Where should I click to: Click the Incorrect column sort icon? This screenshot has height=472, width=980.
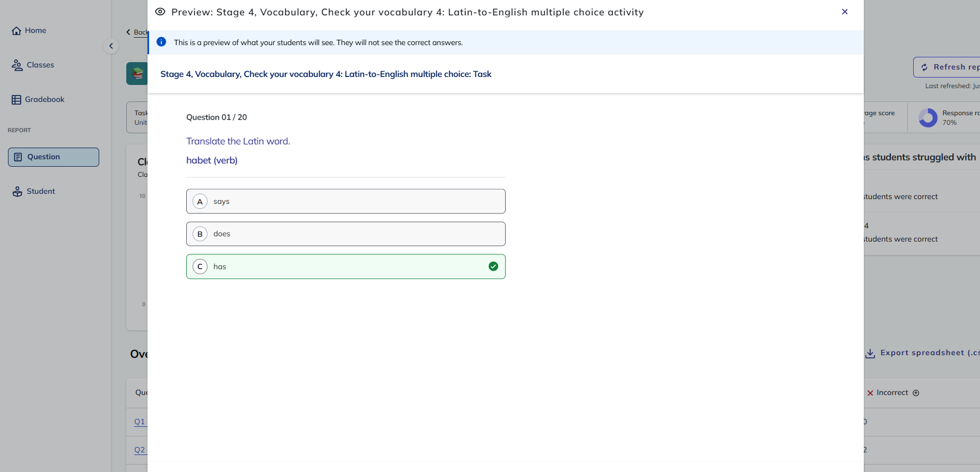point(916,393)
